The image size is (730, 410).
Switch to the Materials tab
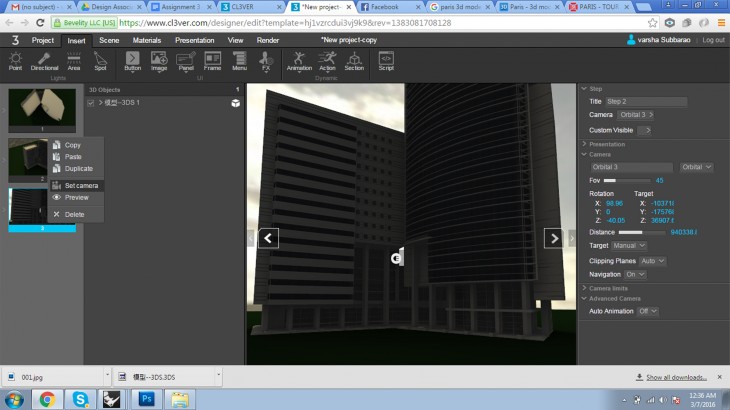coord(147,40)
